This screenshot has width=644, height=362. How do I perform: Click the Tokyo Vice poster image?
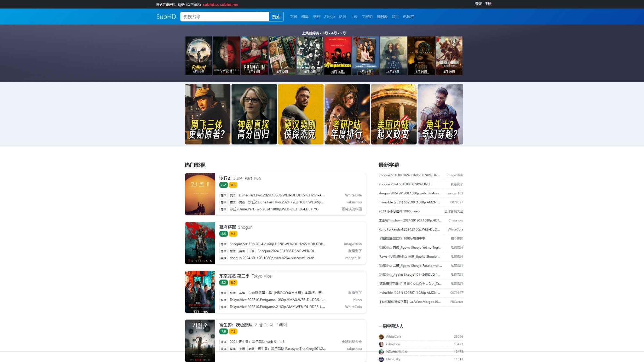coord(200,292)
